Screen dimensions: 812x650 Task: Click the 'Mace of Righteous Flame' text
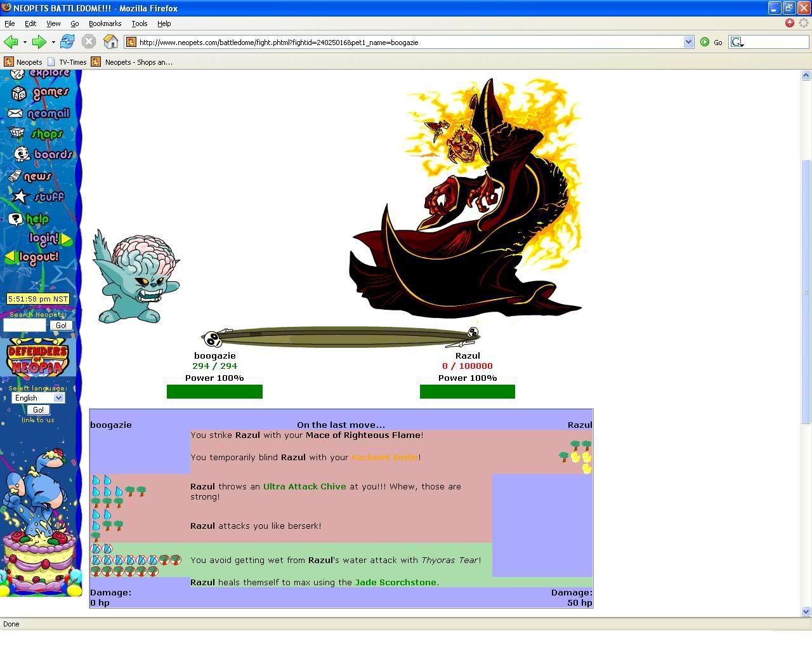pyautogui.click(x=363, y=435)
